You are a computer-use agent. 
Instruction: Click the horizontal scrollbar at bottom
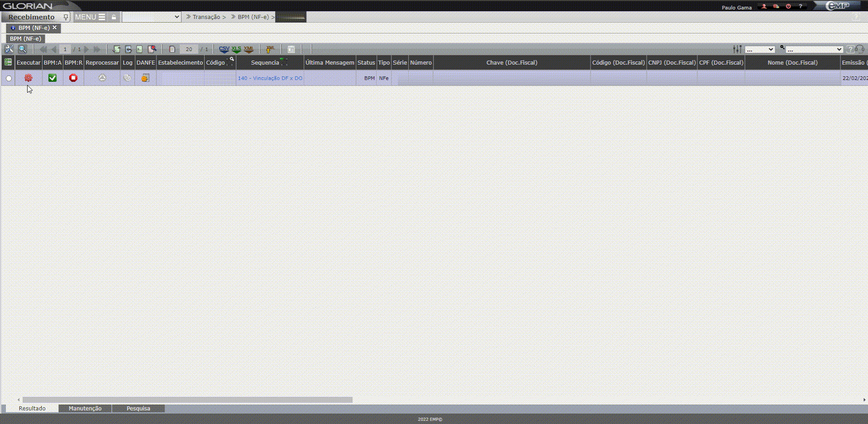point(187,400)
